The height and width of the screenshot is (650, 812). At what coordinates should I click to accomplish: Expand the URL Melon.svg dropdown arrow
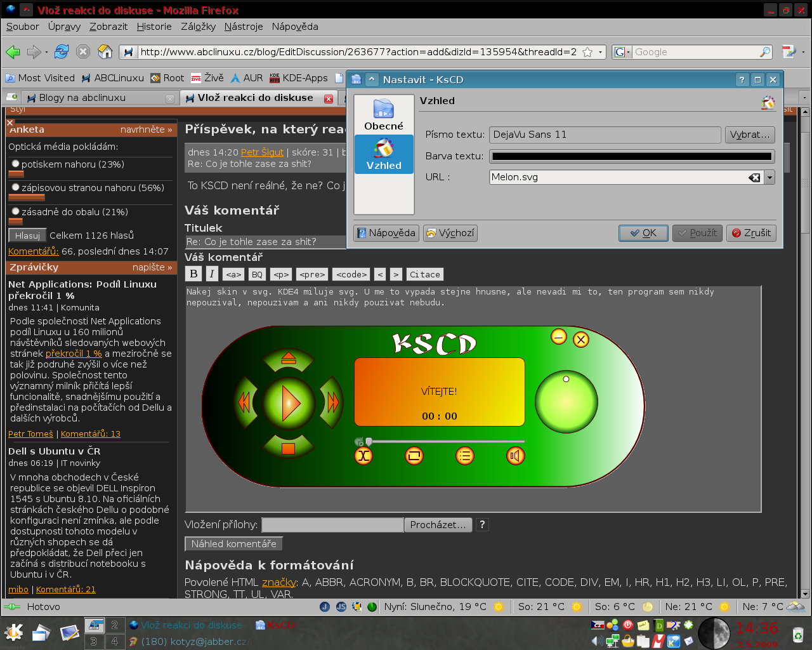(769, 178)
